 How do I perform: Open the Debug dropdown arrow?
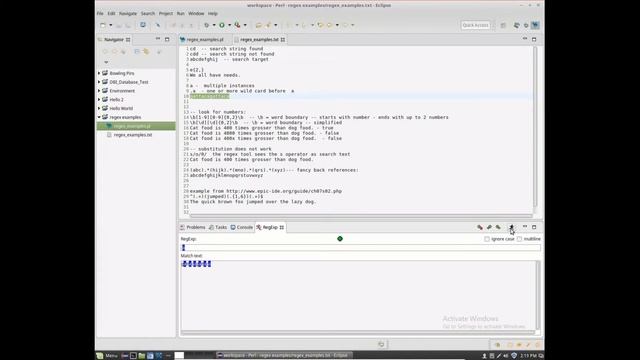[x=214, y=25]
